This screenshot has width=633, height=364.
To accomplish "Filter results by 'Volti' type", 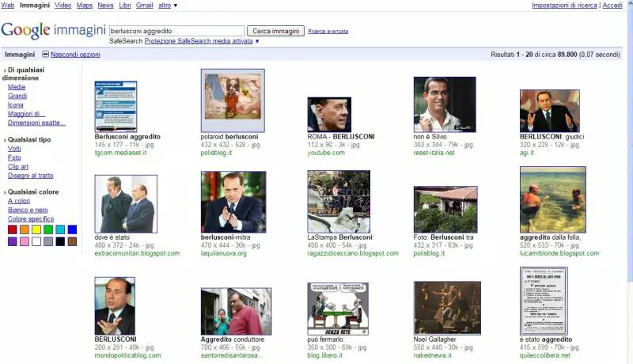I will [14, 149].
